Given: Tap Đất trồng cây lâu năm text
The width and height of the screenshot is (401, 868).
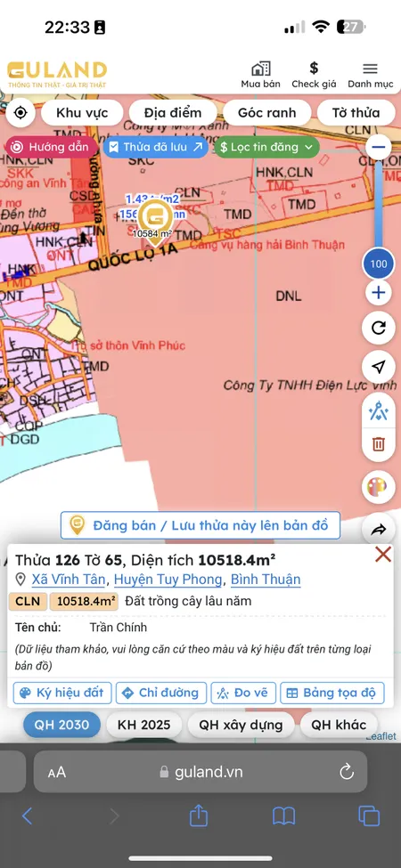Looking at the screenshot, I should [x=188, y=601].
